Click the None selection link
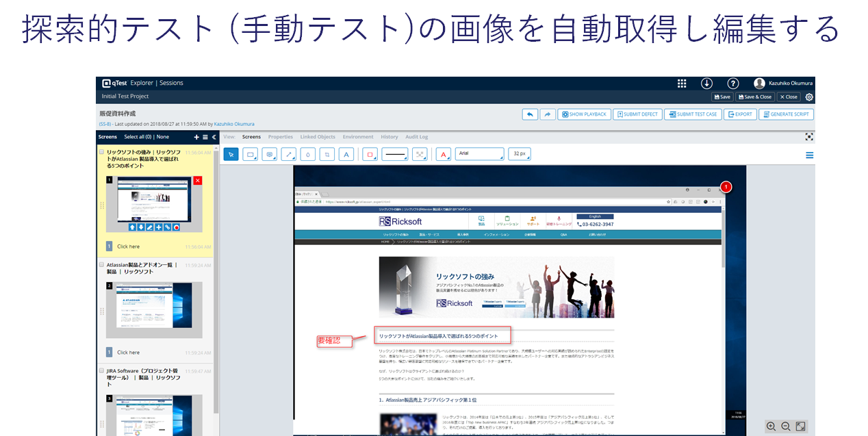868x436 pixels. 163,137
